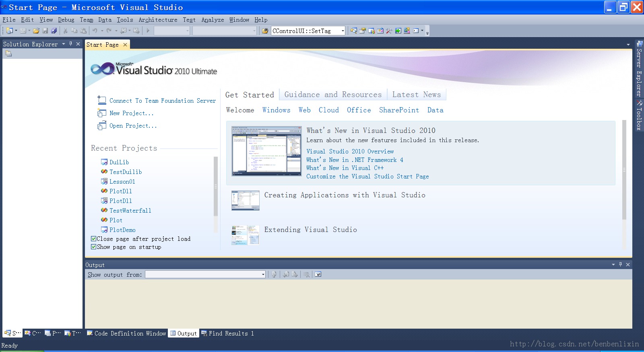
Task: Open the CControlUI::SetTag find combo box
Action: [x=308, y=31]
